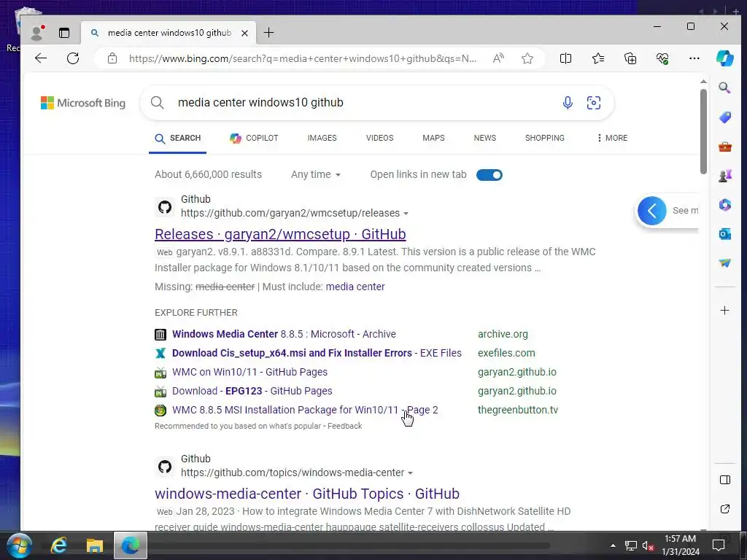
Task: Open muted volume icon in tray
Action: [647, 545]
